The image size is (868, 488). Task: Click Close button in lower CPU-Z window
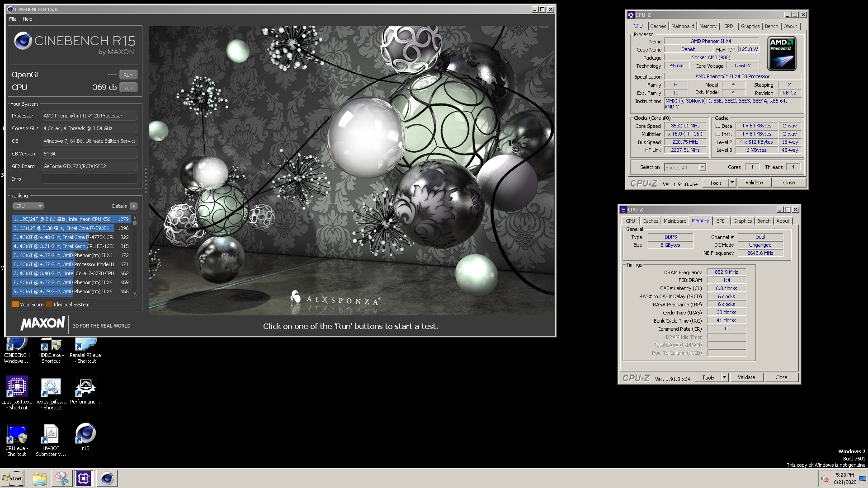coord(781,377)
